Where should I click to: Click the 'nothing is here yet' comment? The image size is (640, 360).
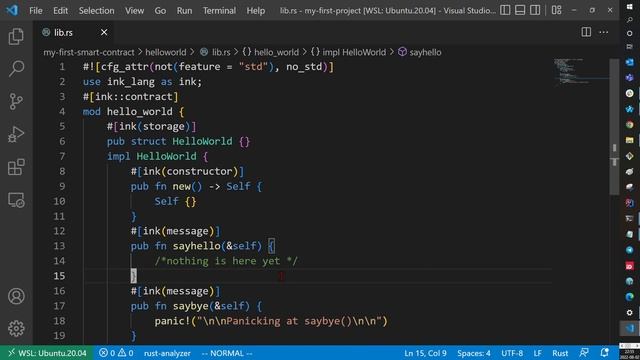click(226, 261)
